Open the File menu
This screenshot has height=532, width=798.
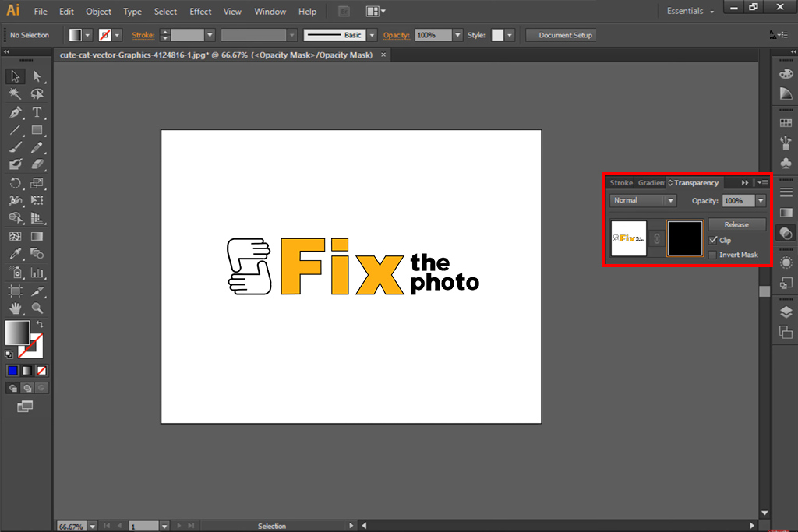(41, 11)
